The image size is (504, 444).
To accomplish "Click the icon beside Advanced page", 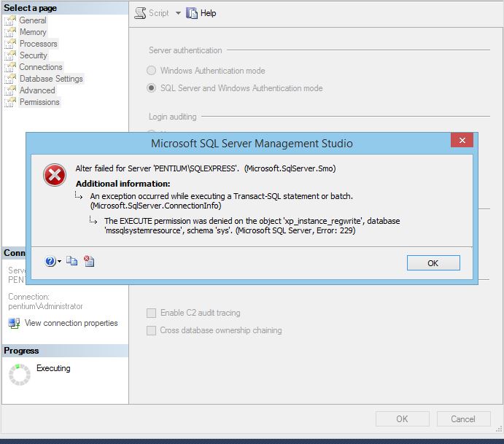I will pyautogui.click(x=10, y=90).
